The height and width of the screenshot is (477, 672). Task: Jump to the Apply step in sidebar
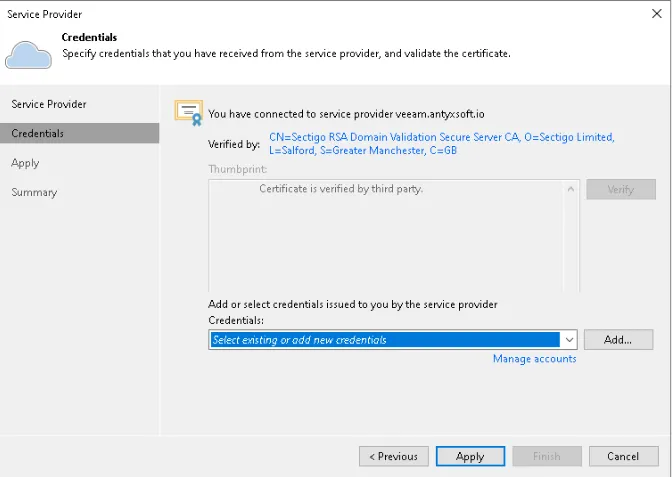click(26, 163)
